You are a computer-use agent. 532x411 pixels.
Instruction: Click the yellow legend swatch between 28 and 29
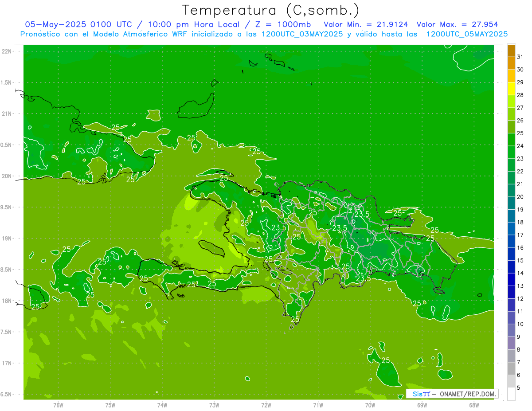click(511, 89)
